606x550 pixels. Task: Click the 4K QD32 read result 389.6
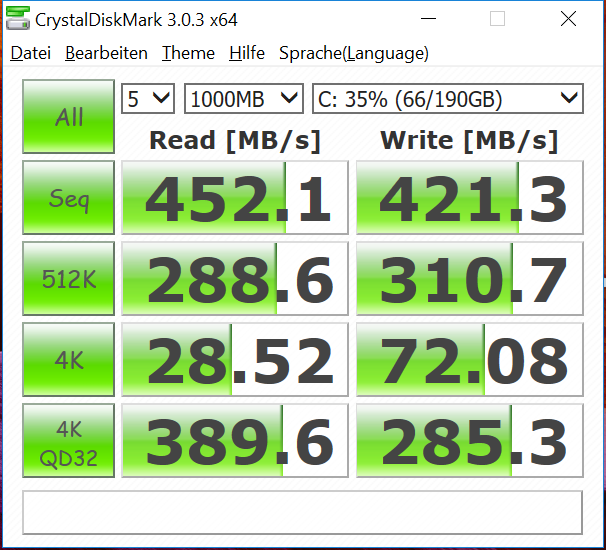(235, 441)
